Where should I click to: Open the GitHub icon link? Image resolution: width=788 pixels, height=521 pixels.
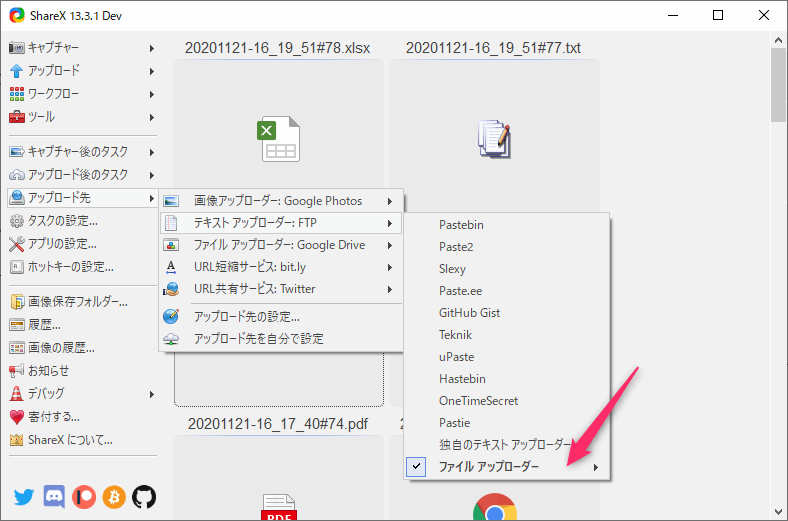(144, 497)
